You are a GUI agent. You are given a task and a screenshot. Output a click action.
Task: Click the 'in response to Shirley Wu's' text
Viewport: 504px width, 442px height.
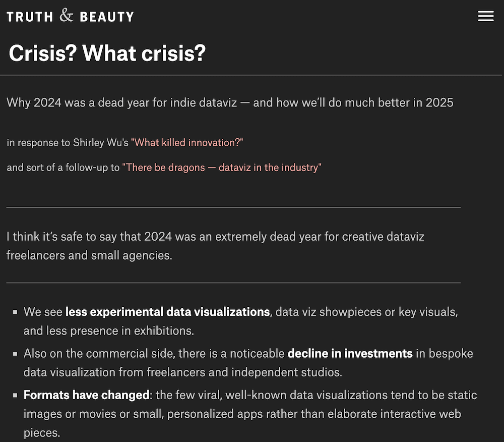[x=68, y=142]
